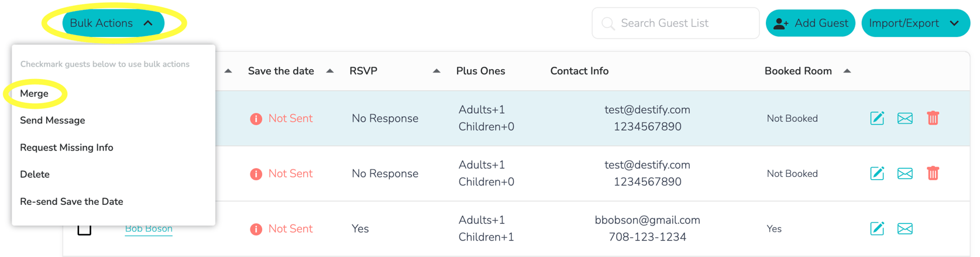Delete the first guest with trash icon
The width and height of the screenshot is (980, 257).
click(933, 118)
